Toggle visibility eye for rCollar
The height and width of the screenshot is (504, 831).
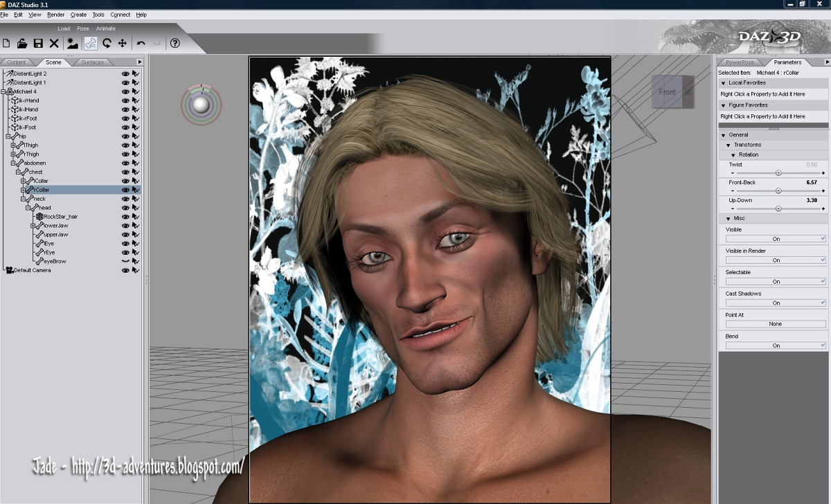pyautogui.click(x=126, y=190)
